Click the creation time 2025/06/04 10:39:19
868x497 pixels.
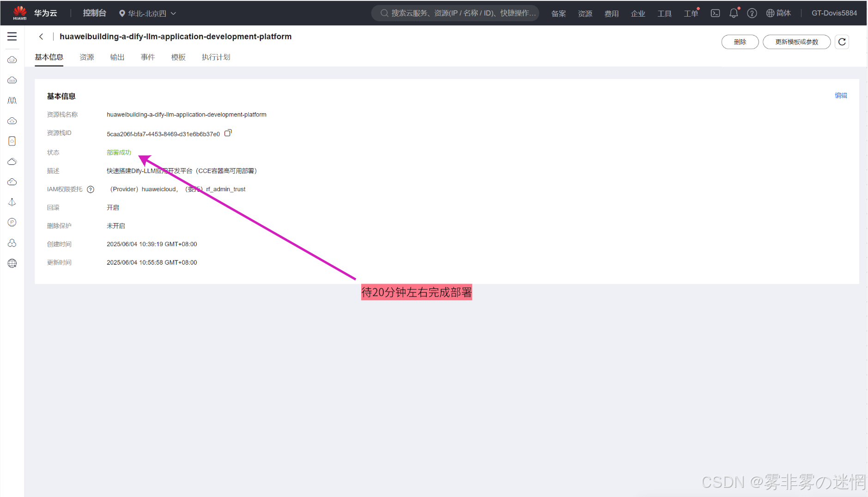[x=152, y=244]
